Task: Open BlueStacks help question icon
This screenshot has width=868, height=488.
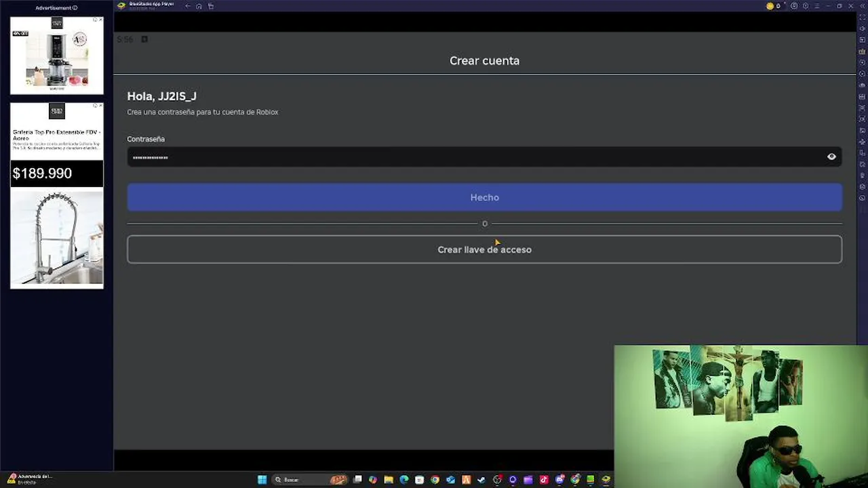Action: coord(806,6)
